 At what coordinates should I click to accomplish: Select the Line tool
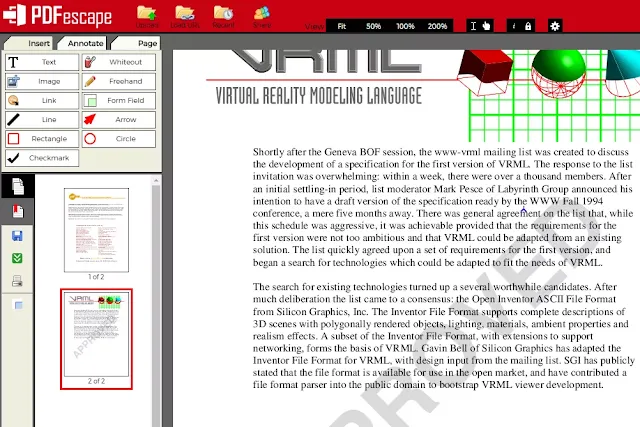[x=42, y=120]
